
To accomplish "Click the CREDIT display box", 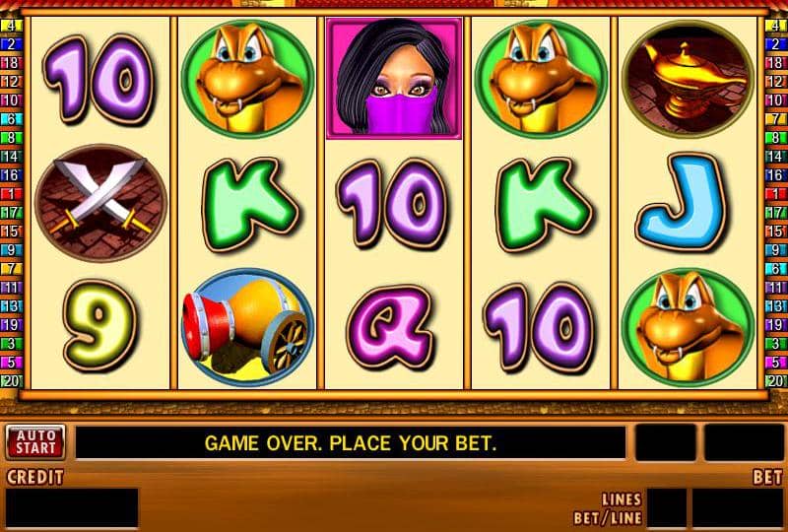I will click(72, 508).
